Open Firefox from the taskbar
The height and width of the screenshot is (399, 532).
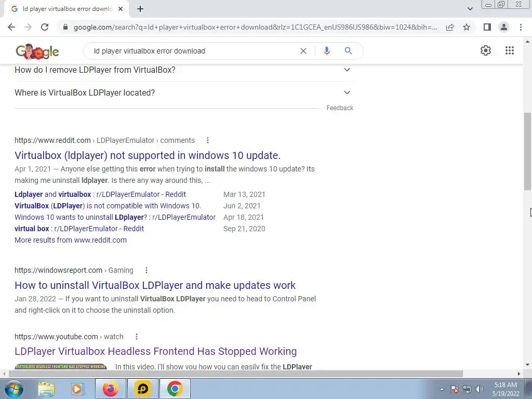pyautogui.click(x=111, y=389)
